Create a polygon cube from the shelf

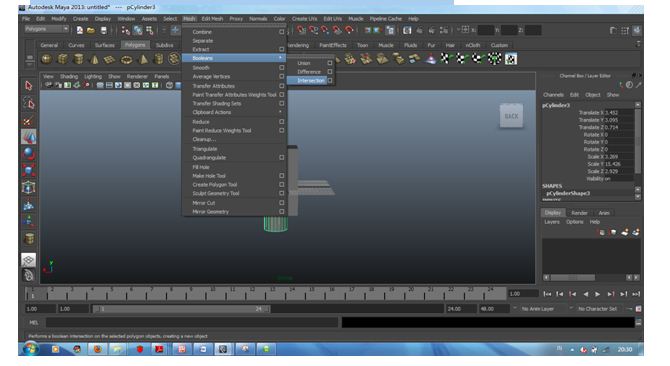click(62, 59)
